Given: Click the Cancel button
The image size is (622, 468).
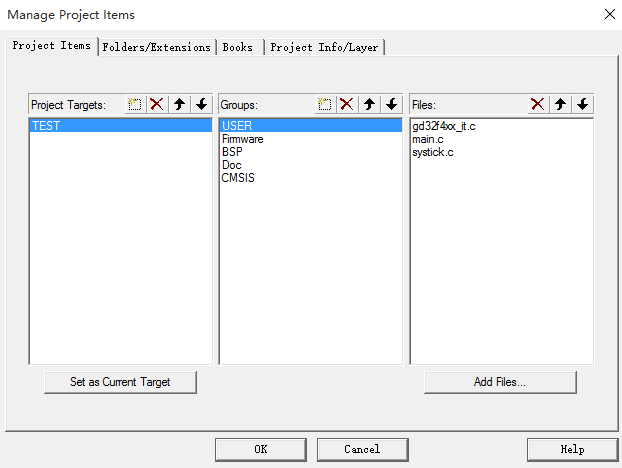Looking at the screenshot, I should [362, 449].
